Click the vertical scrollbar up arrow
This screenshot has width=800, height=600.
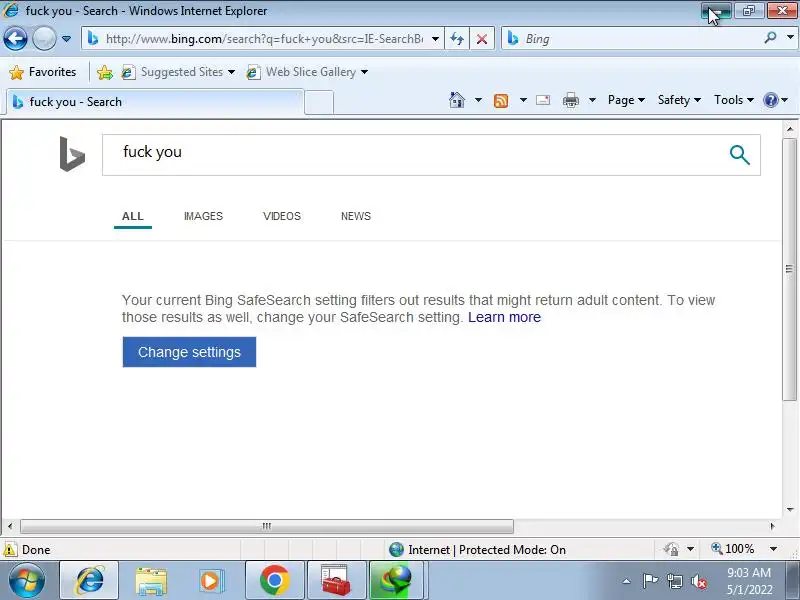(790, 129)
